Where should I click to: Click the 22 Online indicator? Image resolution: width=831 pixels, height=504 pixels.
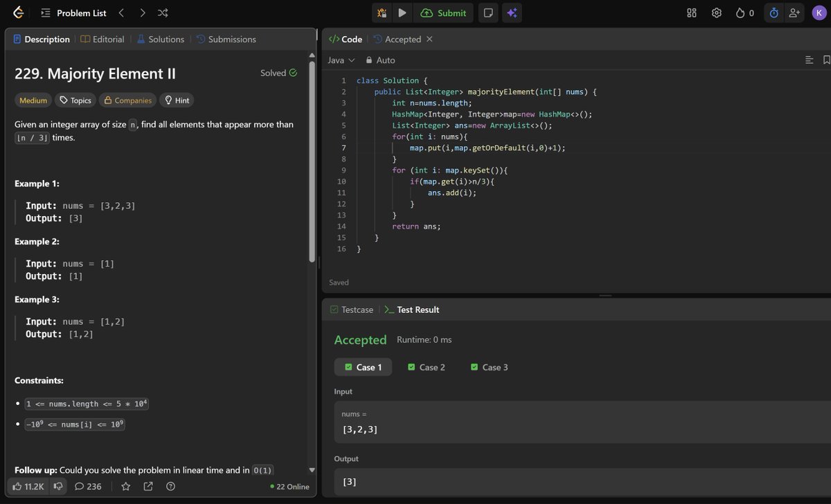coord(289,487)
